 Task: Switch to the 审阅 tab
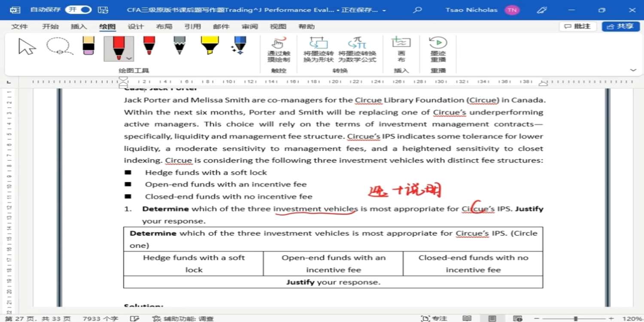click(249, 27)
